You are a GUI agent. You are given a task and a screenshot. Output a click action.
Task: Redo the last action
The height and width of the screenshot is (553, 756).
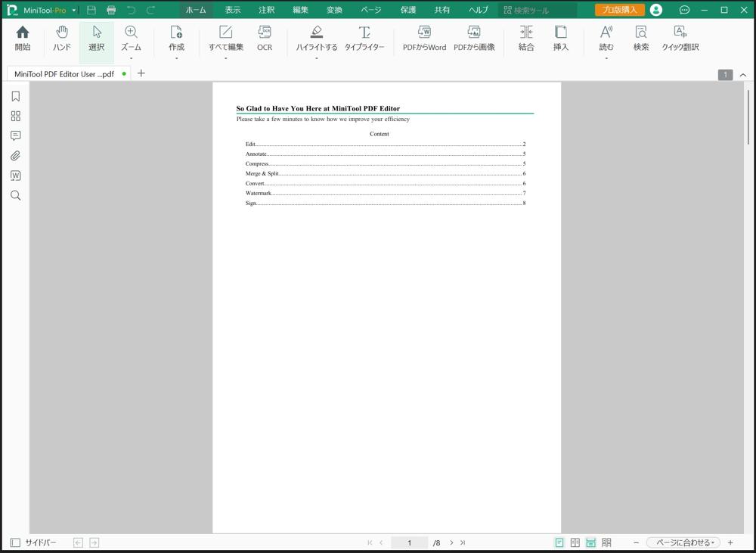pos(151,10)
